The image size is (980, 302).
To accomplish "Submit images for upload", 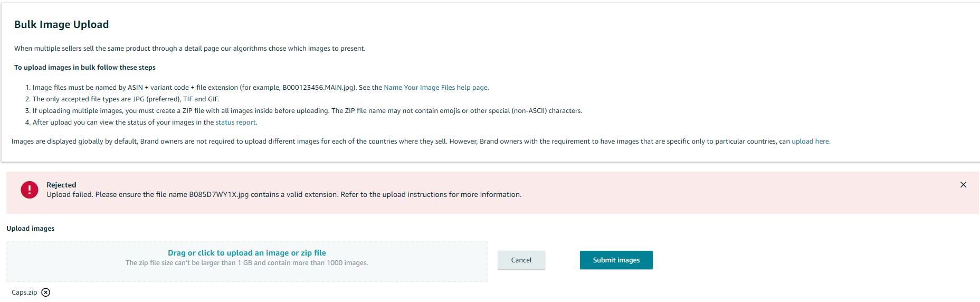I will point(616,260).
